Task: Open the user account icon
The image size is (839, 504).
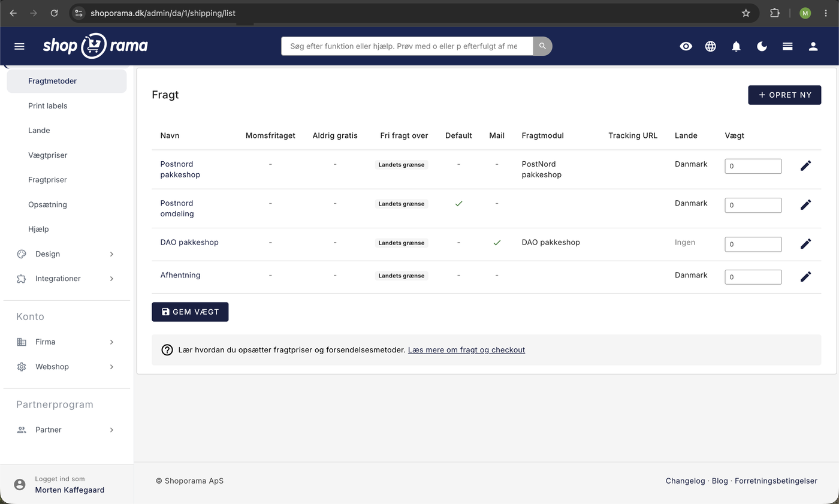Action: [x=813, y=46]
